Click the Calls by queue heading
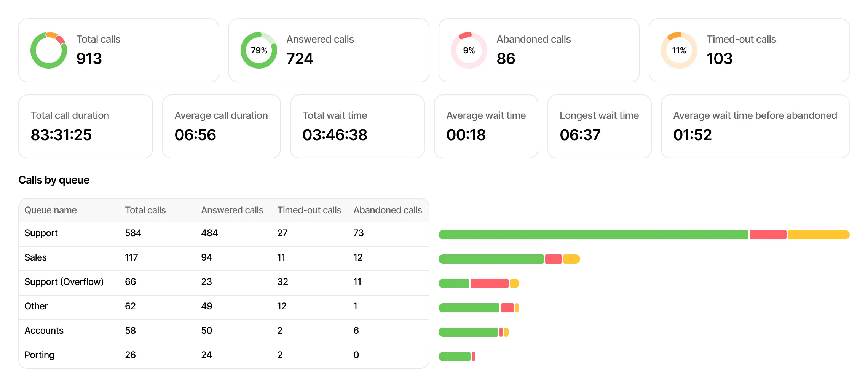 pos(54,180)
